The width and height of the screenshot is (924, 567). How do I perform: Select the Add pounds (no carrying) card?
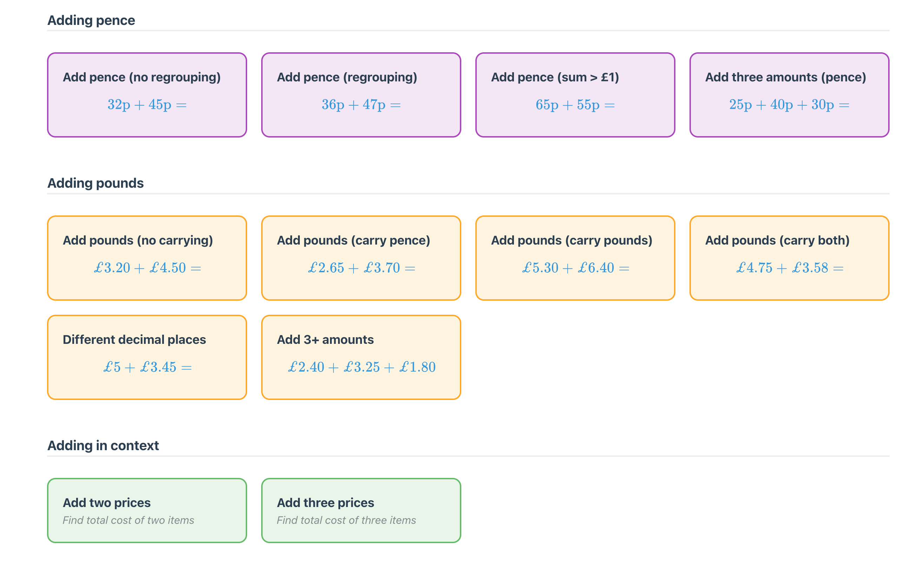pos(147,258)
